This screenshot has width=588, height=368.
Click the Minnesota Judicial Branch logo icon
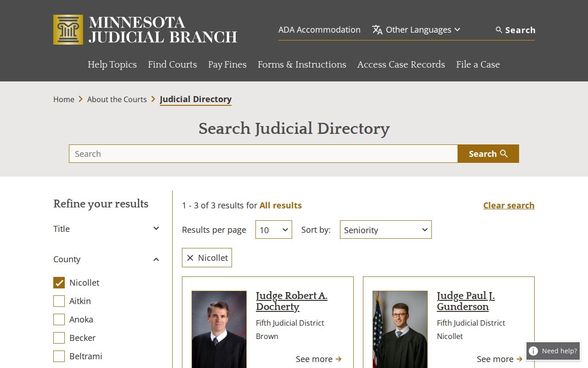point(68,29)
